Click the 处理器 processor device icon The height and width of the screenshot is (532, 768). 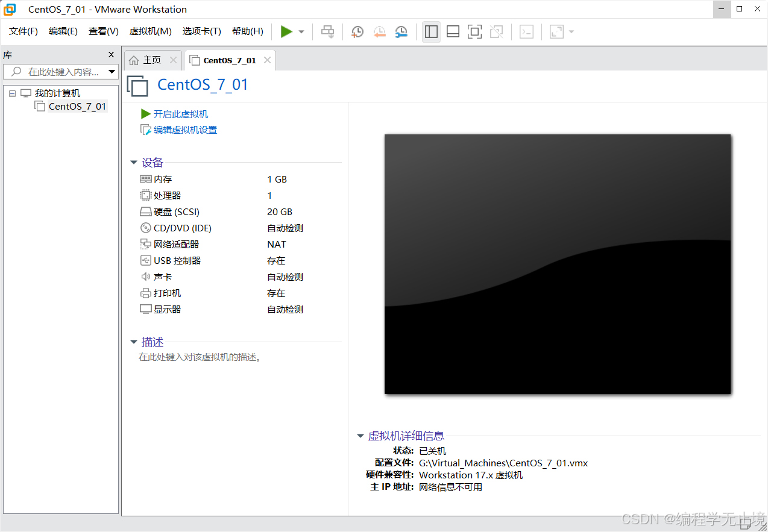pos(145,195)
